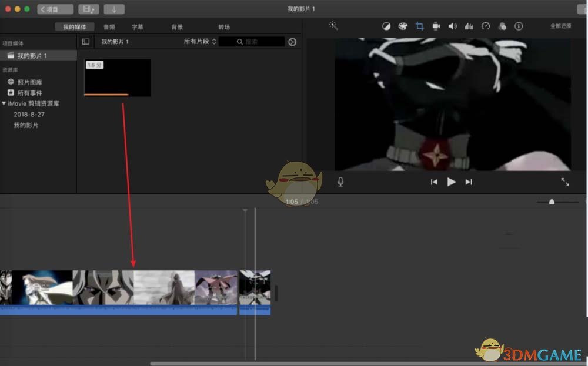Switch to the Audio (音频) tab

pyautogui.click(x=109, y=27)
